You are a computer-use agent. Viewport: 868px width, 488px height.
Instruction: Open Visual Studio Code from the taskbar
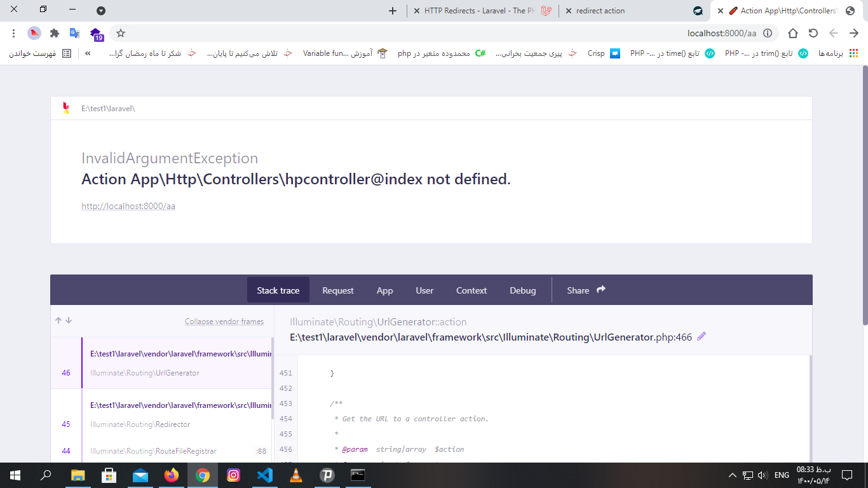(x=265, y=475)
